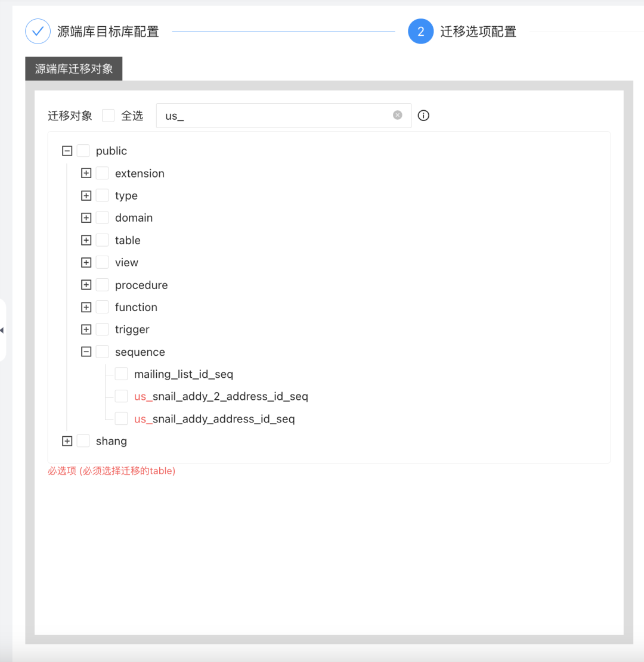Check the 全选 select-all checkbox

[108, 115]
